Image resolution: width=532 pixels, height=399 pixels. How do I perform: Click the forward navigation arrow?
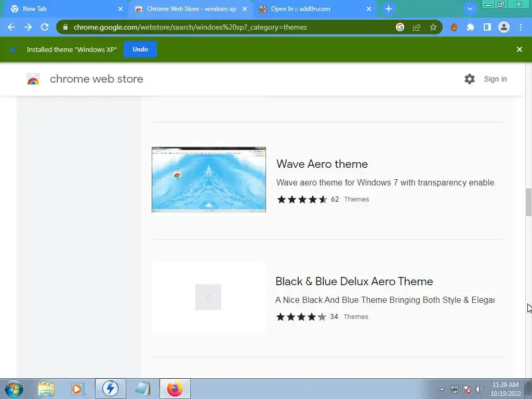(28, 27)
